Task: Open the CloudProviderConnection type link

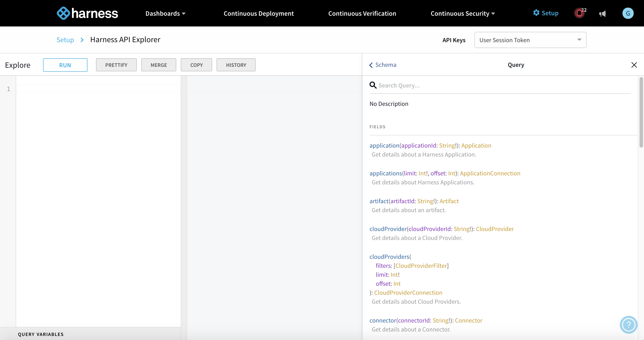Action: 408,292
